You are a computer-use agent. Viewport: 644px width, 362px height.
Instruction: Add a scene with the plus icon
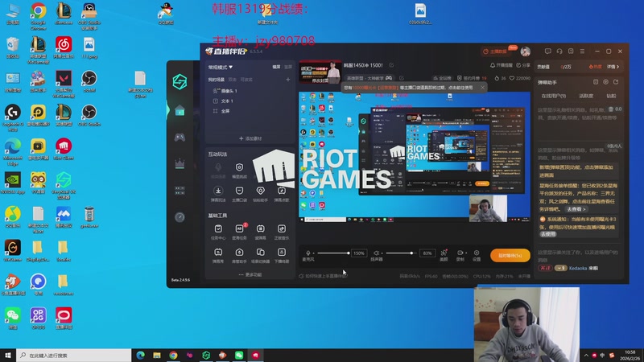288,80
